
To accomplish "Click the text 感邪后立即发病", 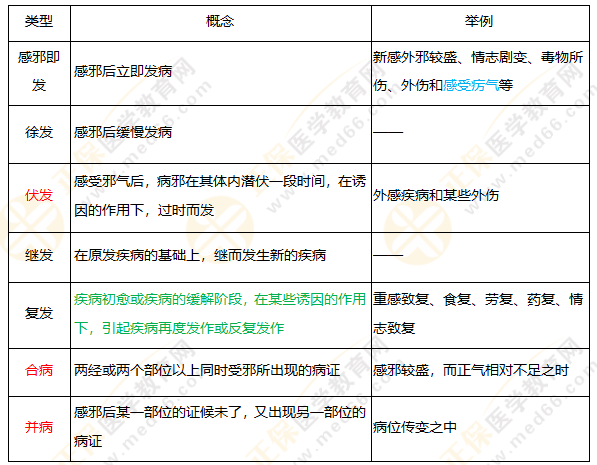I will coord(123,71).
